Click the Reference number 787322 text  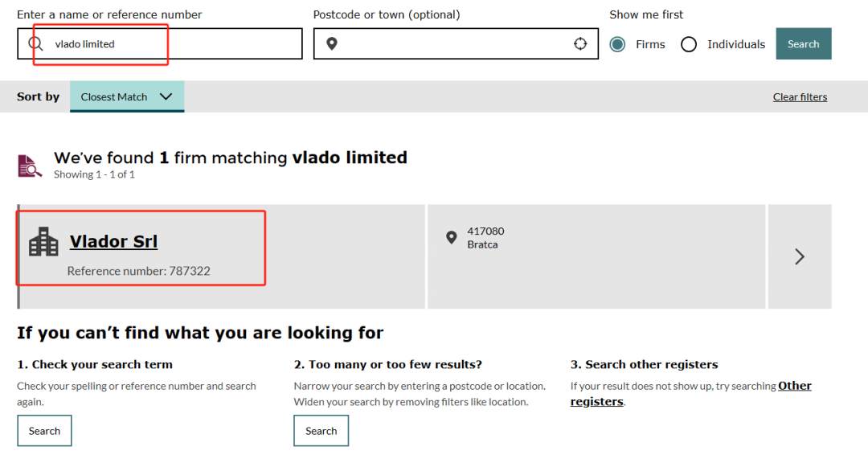coord(138,271)
